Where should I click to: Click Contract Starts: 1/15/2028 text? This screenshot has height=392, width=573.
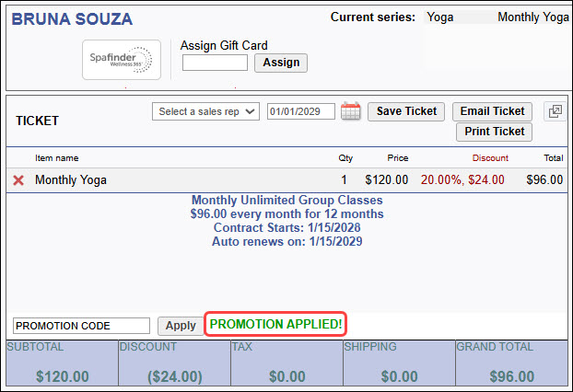point(286,227)
